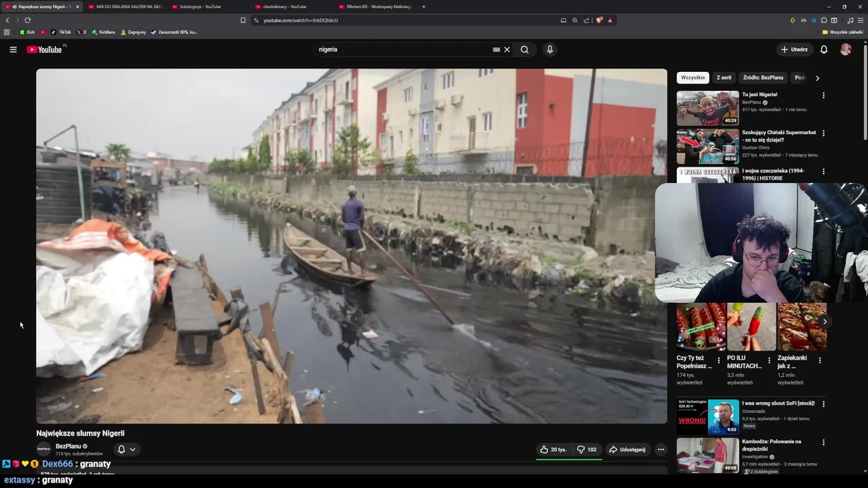Image resolution: width=868 pixels, height=488 pixels.
Task: Switch to 'Subskrypcje - YouTube' tab
Action: click(209, 7)
